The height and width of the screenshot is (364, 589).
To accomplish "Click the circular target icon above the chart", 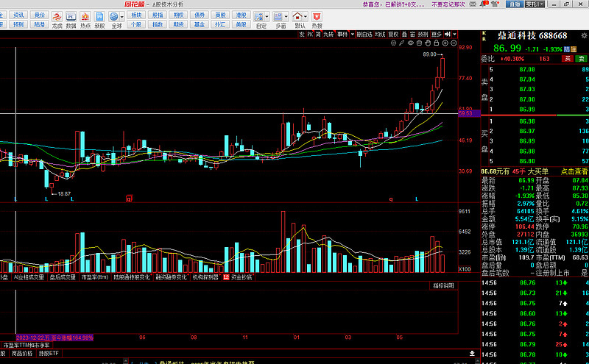I will pos(393,43).
